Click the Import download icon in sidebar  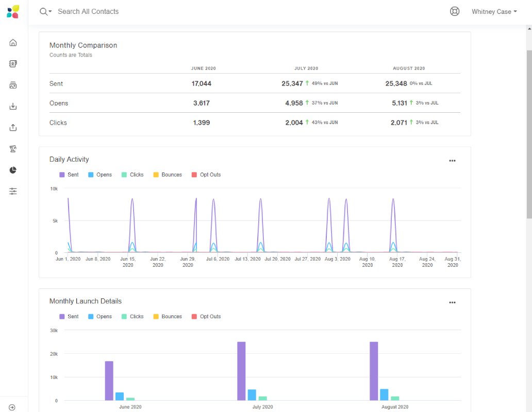(13, 107)
